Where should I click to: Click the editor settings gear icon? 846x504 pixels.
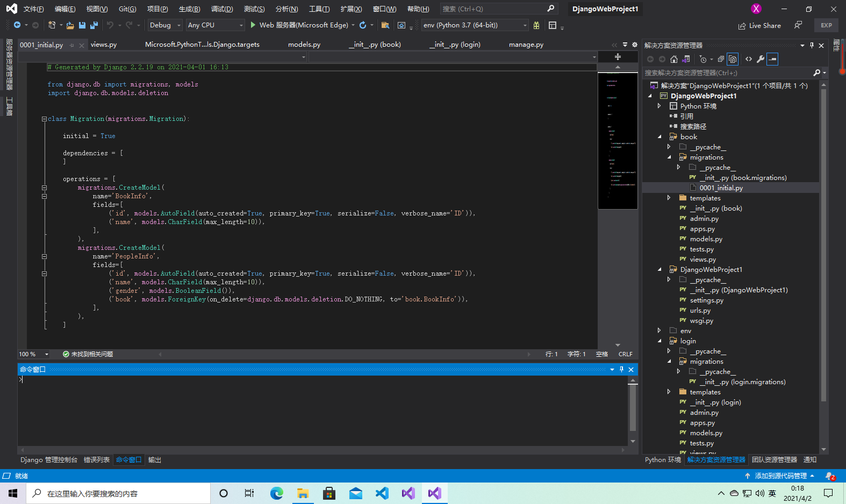634,45
